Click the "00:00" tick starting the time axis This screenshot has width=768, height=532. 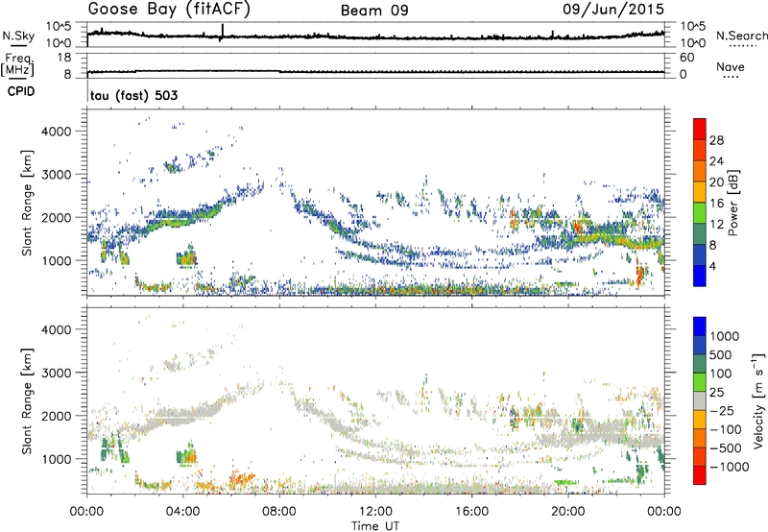(x=86, y=512)
